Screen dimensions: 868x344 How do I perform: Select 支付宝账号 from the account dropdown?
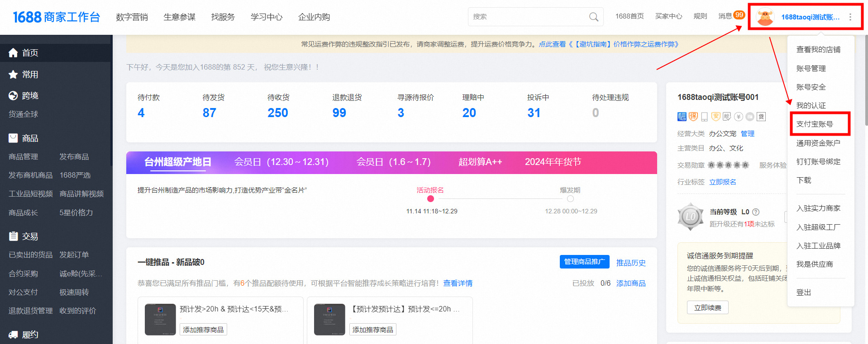pos(815,124)
